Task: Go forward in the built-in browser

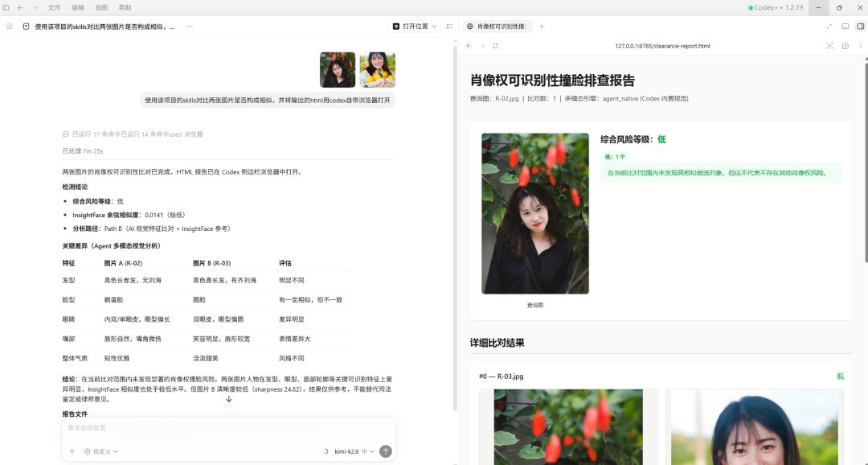Action: (482, 46)
